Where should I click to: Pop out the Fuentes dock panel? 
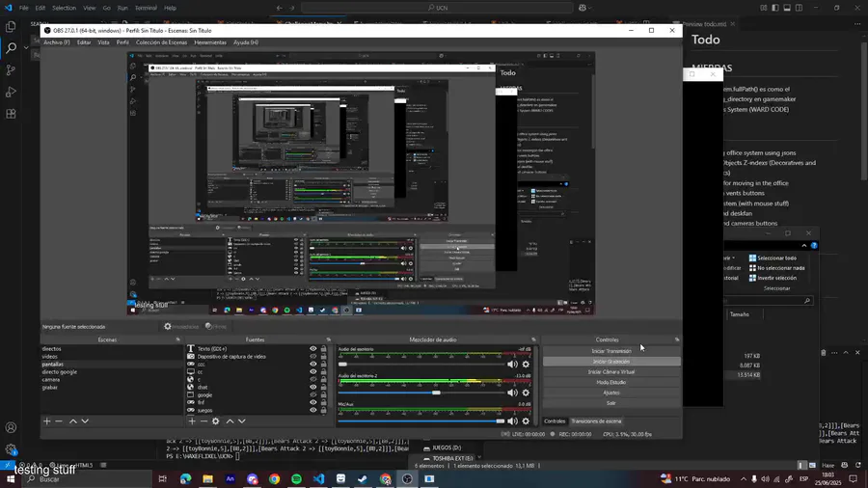pos(328,339)
